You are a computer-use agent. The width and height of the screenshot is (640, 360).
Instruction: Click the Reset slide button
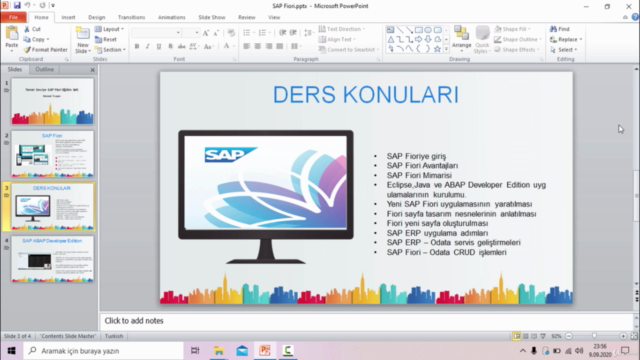[x=106, y=39]
